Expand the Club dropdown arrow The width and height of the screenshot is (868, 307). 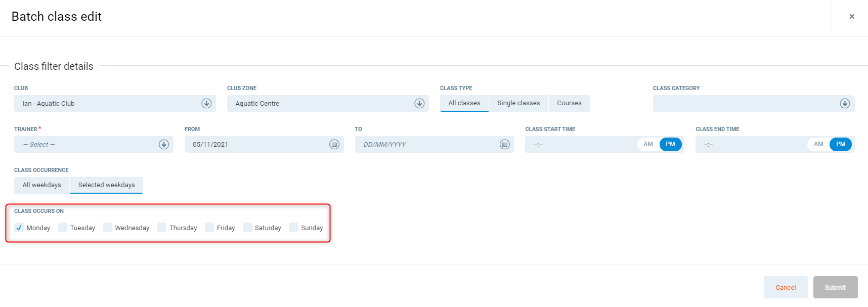tap(206, 104)
